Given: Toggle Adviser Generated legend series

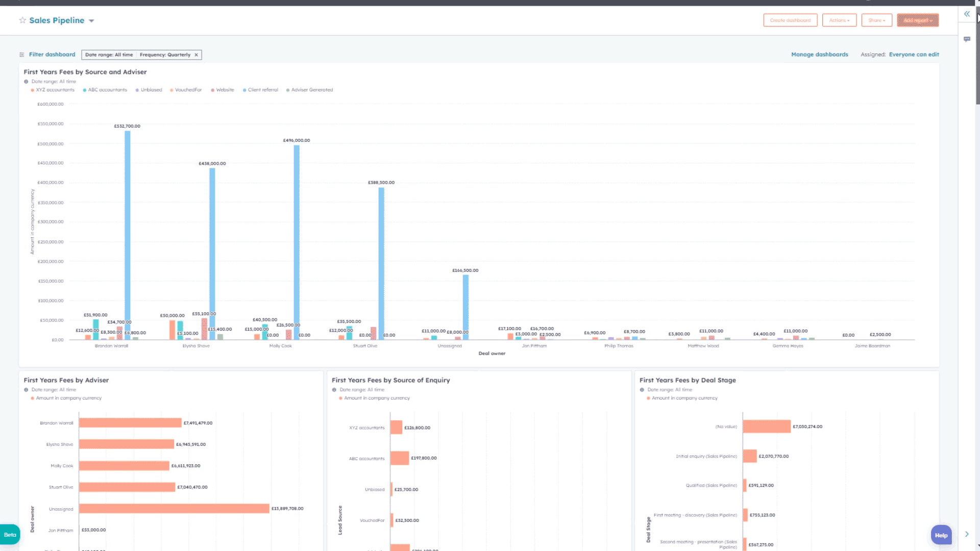Looking at the screenshot, I should coord(309,90).
